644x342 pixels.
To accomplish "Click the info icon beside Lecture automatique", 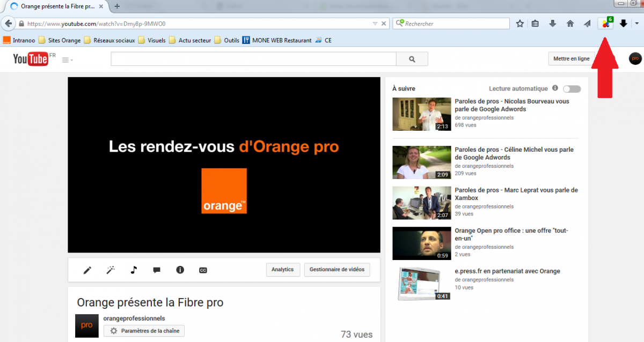I will [555, 88].
